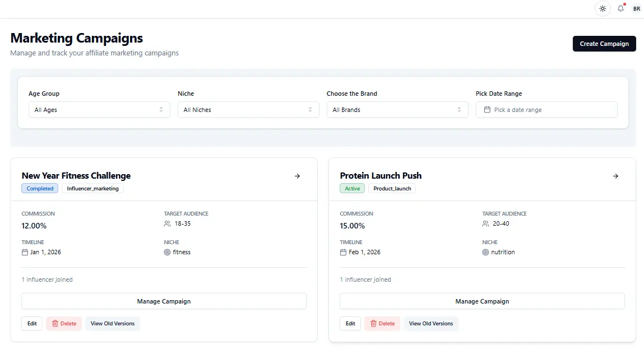
Task: Click the 20-40 target audience value
Action: pos(501,223)
